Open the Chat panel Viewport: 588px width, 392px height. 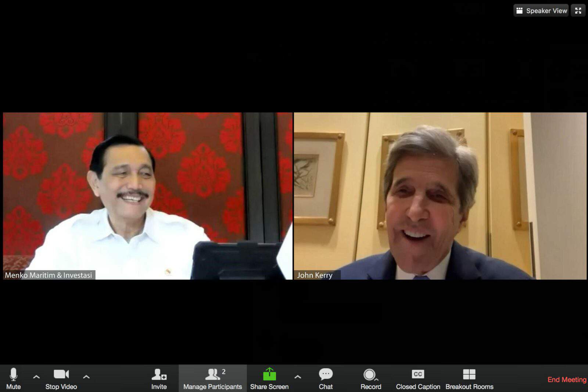pos(326,379)
